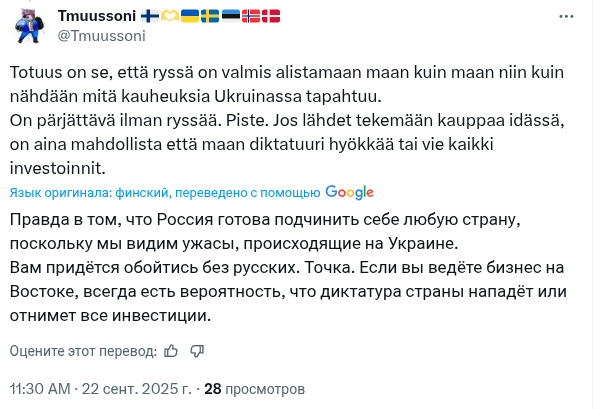Click the Estonia flag emoji

[x=229, y=16]
